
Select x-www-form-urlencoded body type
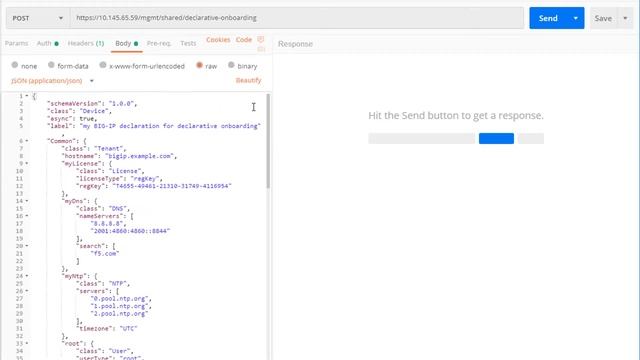click(103, 65)
